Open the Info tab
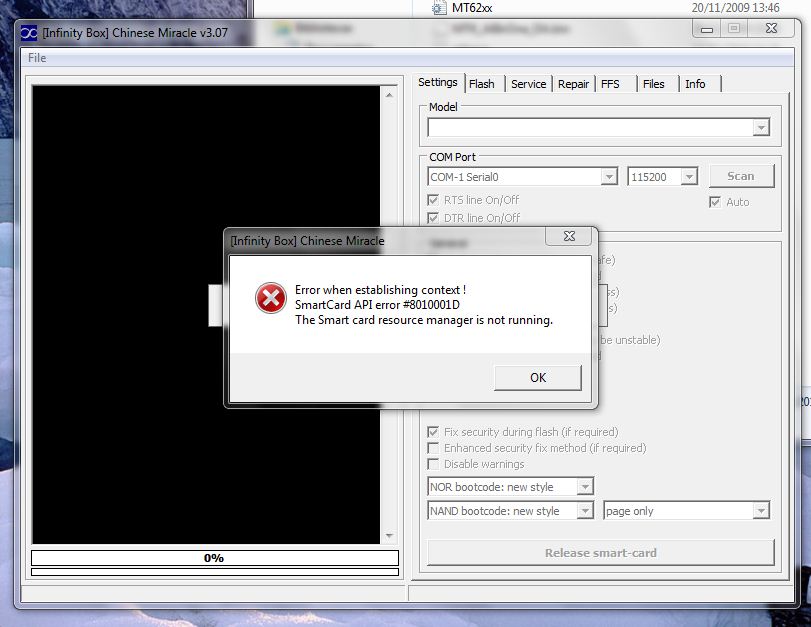The image size is (811, 627). [695, 84]
